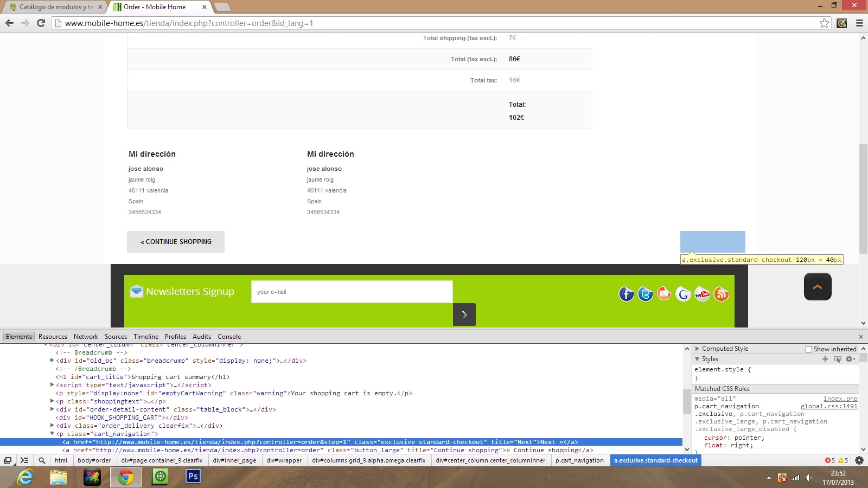Screen dimensions: 868x488
Task: Show hidden system tray icons
Action: [x=769, y=478]
